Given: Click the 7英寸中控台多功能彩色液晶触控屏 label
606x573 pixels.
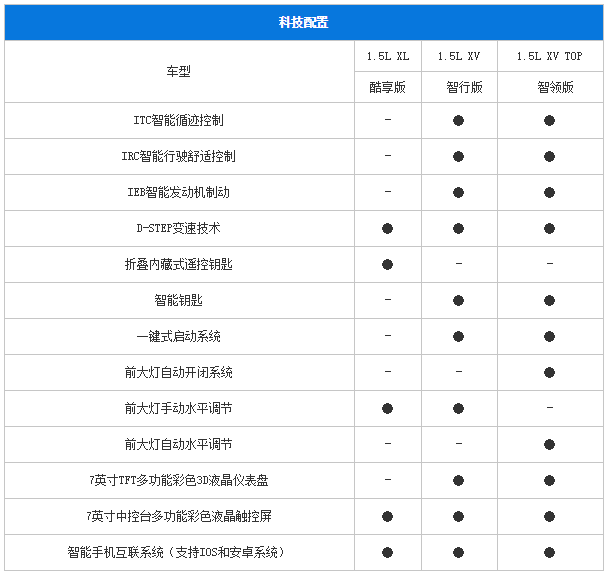Looking at the screenshot, I should click(178, 516).
